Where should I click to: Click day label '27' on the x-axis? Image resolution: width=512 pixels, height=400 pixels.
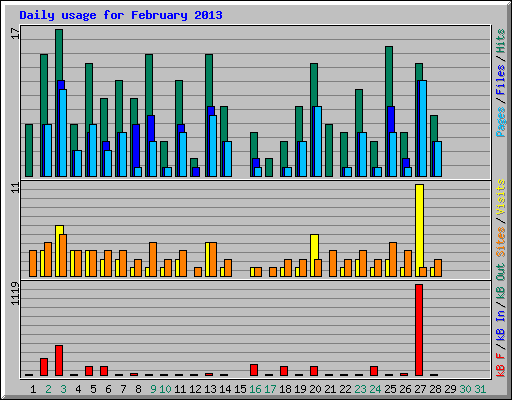coord(420,389)
